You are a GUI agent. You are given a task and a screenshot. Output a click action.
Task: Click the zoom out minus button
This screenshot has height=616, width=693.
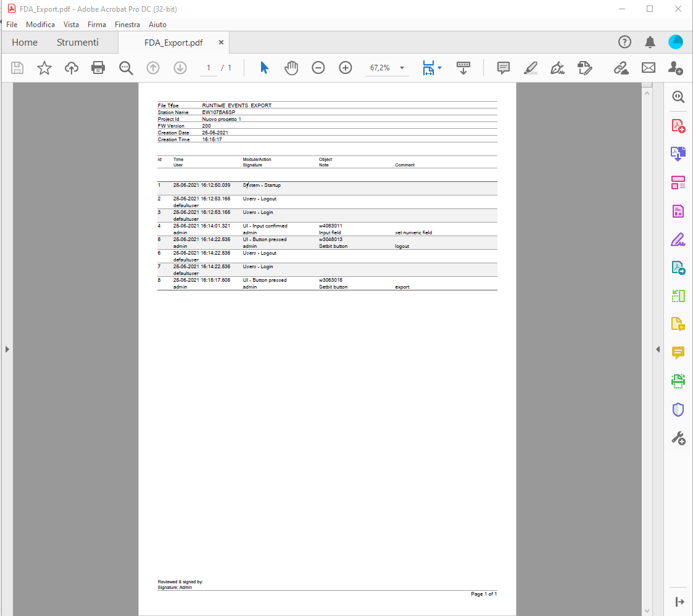pos(318,68)
